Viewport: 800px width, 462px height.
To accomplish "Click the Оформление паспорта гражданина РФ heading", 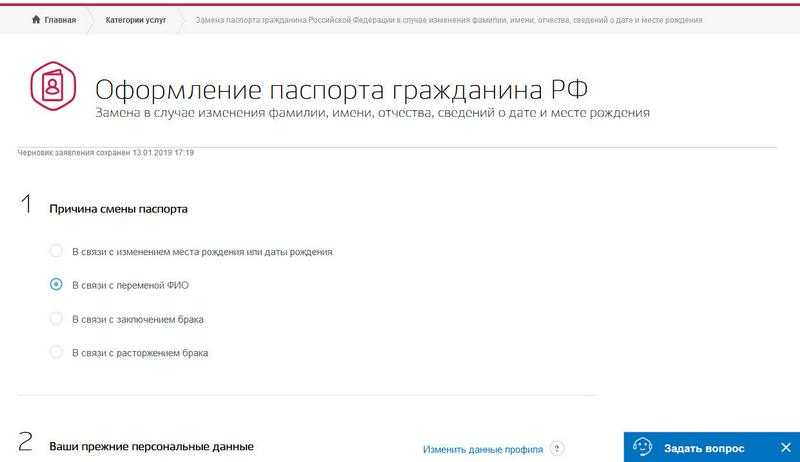I will pyautogui.click(x=341, y=88).
